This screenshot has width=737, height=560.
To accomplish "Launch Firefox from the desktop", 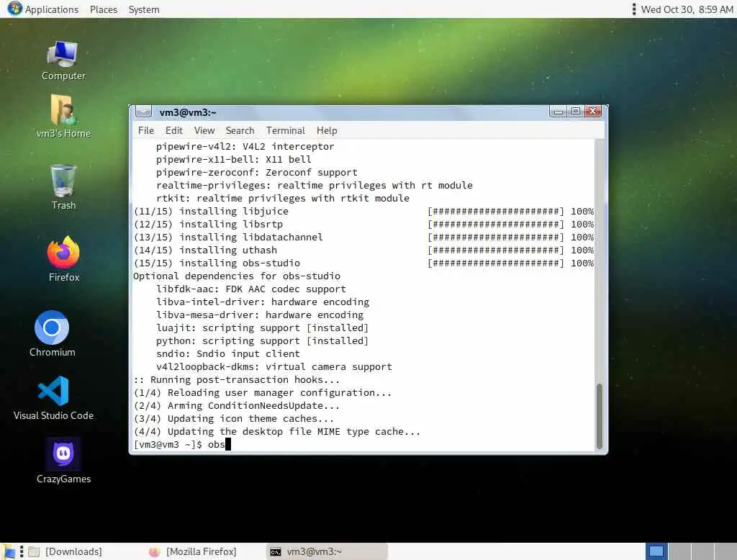I will (x=63, y=258).
